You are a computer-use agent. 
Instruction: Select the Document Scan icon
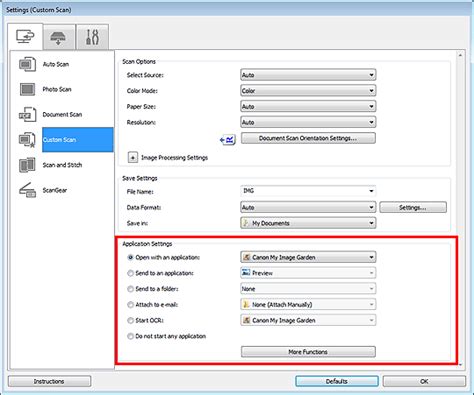(x=27, y=114)
